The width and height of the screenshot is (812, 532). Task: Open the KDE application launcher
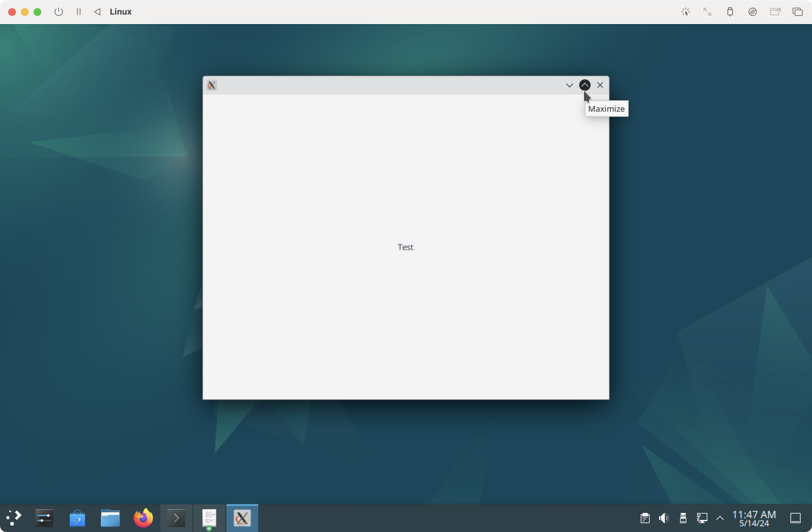(x=14, y=518)
